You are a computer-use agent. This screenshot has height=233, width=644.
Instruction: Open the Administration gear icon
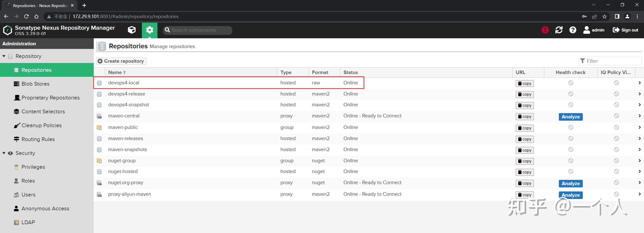click(x=149, y=30)
